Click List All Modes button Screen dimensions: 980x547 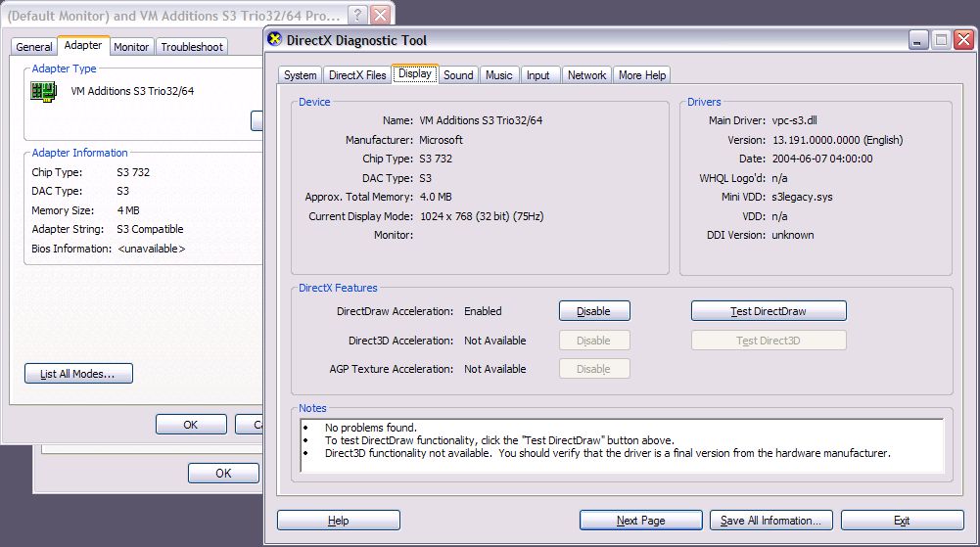coord(78,374)
